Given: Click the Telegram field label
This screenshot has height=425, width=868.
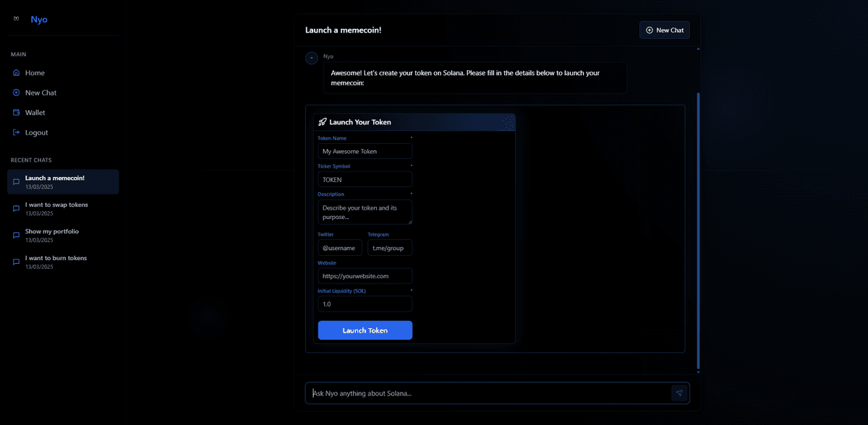Looking at the screenshot, I should [378, 234].
